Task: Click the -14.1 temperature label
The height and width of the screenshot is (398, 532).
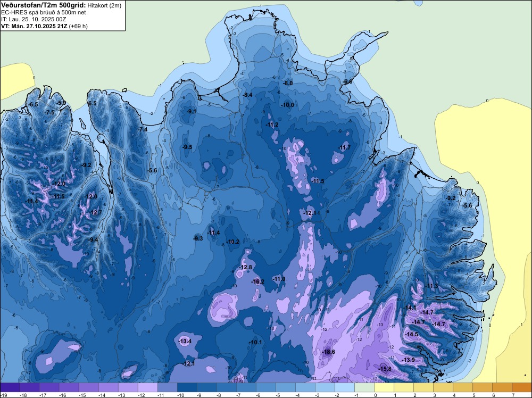Action: coord(410,308)
